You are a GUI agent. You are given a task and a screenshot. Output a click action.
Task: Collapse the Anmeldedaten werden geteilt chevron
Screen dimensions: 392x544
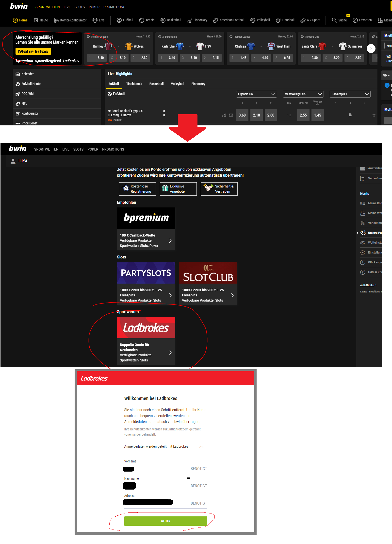[x=201, y=447]
